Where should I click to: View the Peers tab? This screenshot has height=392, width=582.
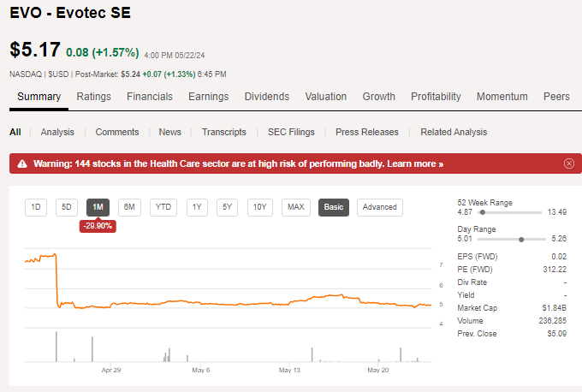[x=556, y=97]
